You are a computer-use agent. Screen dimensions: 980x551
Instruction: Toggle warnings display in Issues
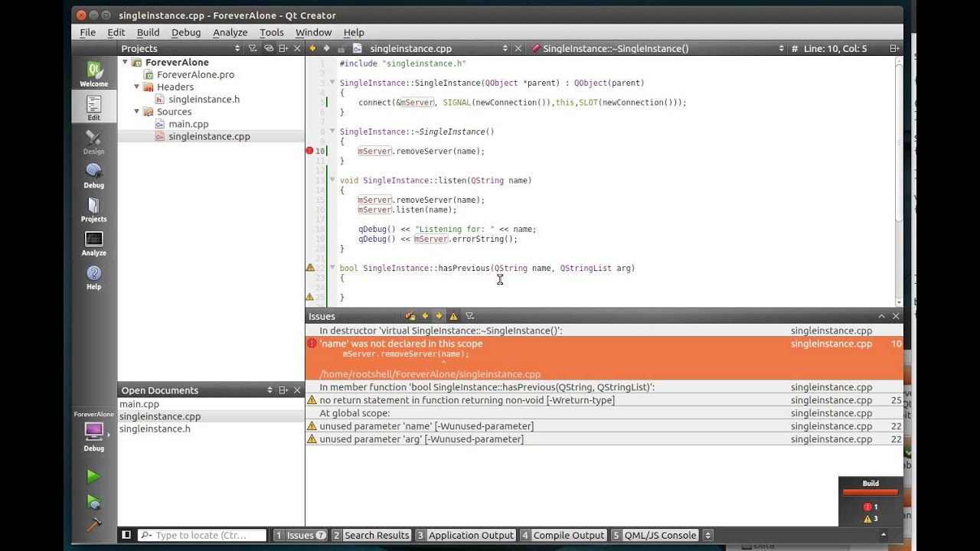(453, 316)
